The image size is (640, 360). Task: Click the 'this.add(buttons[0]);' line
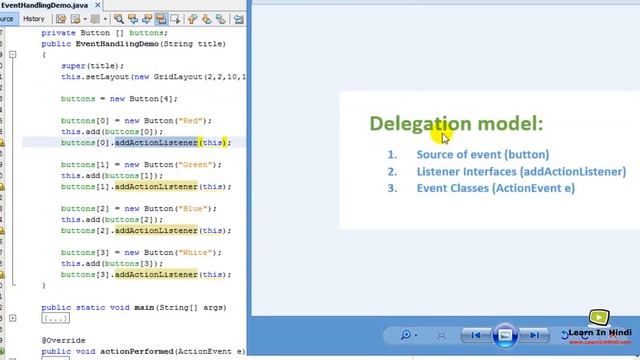pos(112,132)
